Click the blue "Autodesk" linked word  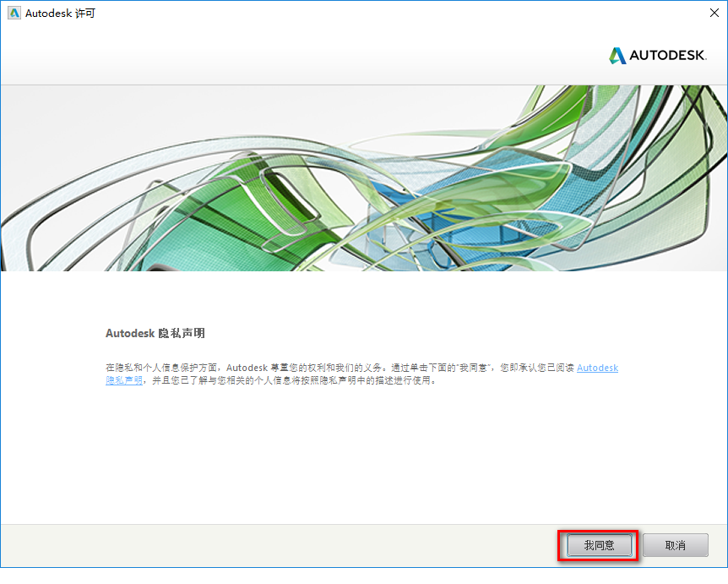(x=597, y=368)
